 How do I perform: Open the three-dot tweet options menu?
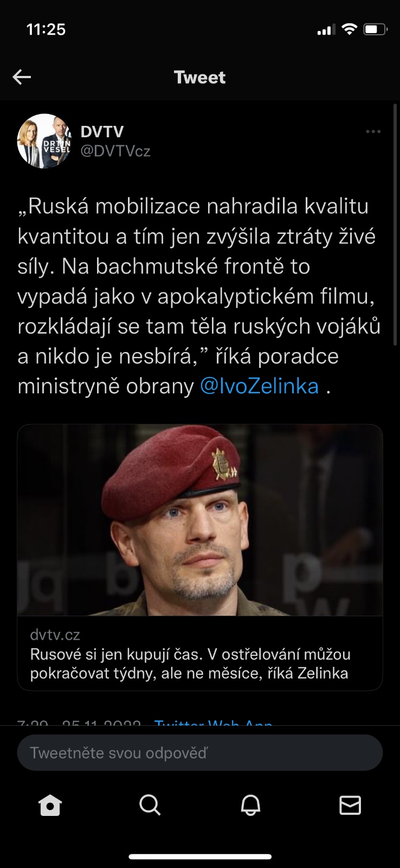tap(373, 131)
